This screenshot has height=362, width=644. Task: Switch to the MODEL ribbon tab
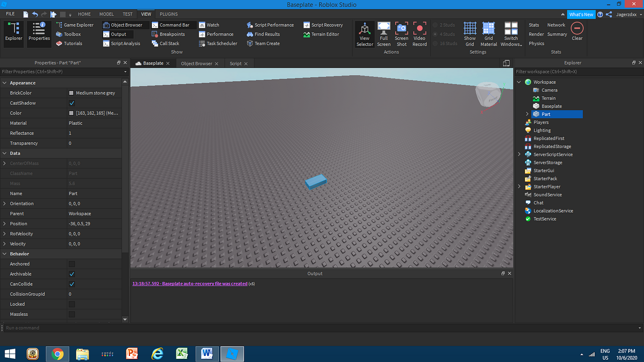click(106, 14)
